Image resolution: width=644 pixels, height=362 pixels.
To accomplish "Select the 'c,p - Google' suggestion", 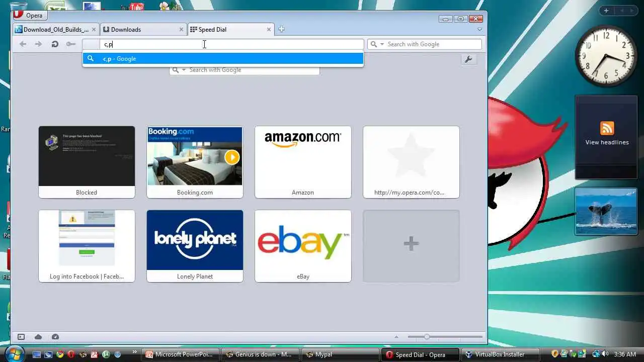I will click(x=223, y=59).
